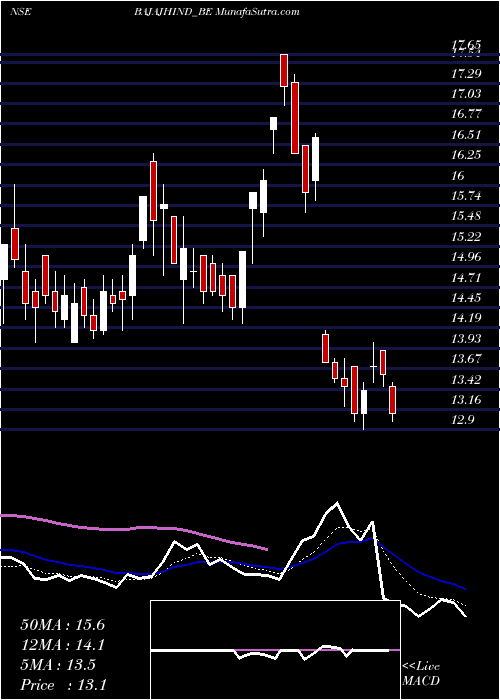Viewport: 500px width, 700px height.
Task: Click the 16.77 price axis label
Action: (466, 114)
